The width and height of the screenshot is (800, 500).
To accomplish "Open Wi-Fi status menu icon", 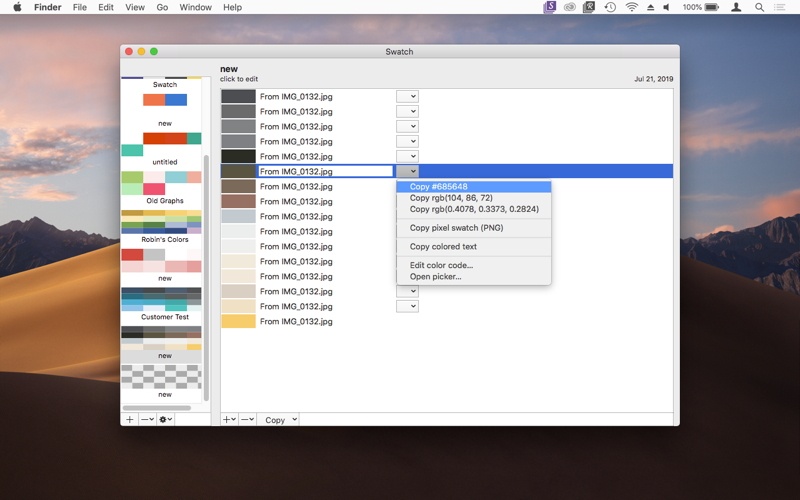I will 632,7.
